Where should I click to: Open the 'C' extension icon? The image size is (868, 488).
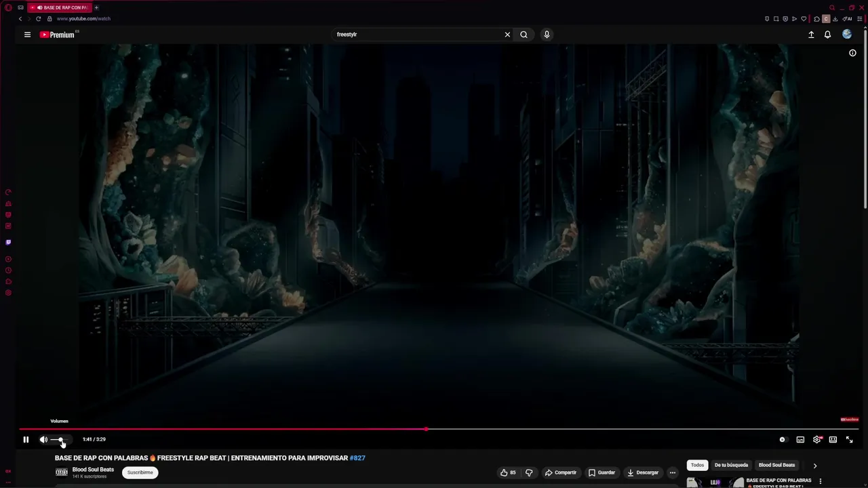pos(826,19)
